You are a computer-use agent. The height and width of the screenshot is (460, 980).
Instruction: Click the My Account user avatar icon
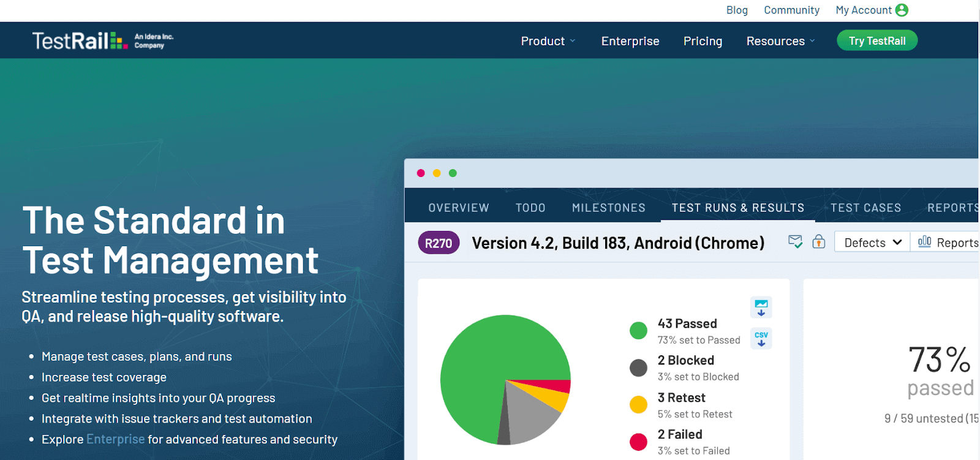point(902,10)
